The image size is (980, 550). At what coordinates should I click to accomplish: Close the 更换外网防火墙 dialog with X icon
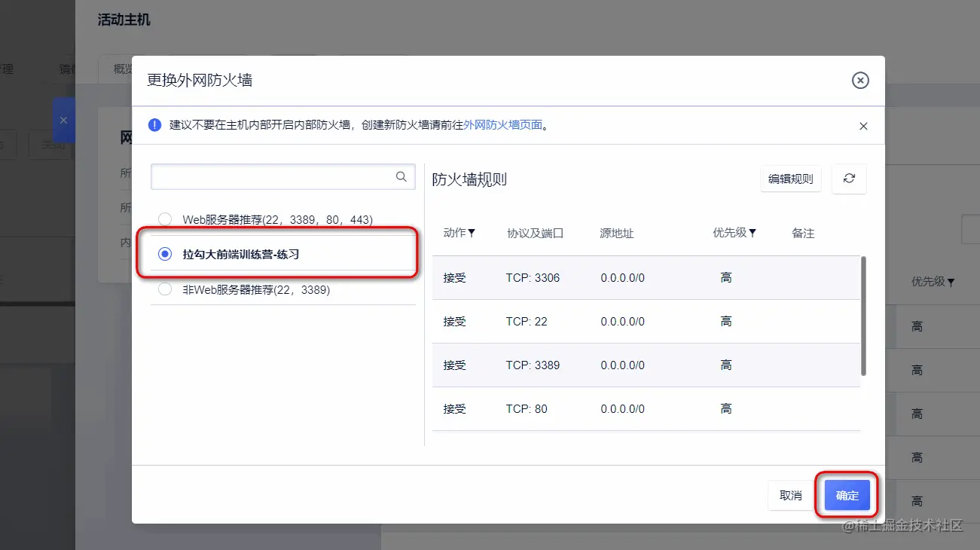[860, 80]
